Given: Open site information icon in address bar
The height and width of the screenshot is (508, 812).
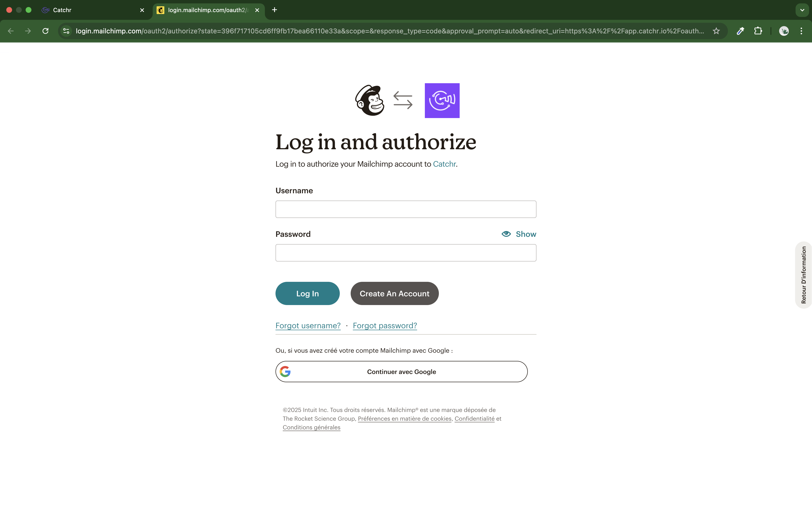Looking at the screenshot, I should coord(66,31).
